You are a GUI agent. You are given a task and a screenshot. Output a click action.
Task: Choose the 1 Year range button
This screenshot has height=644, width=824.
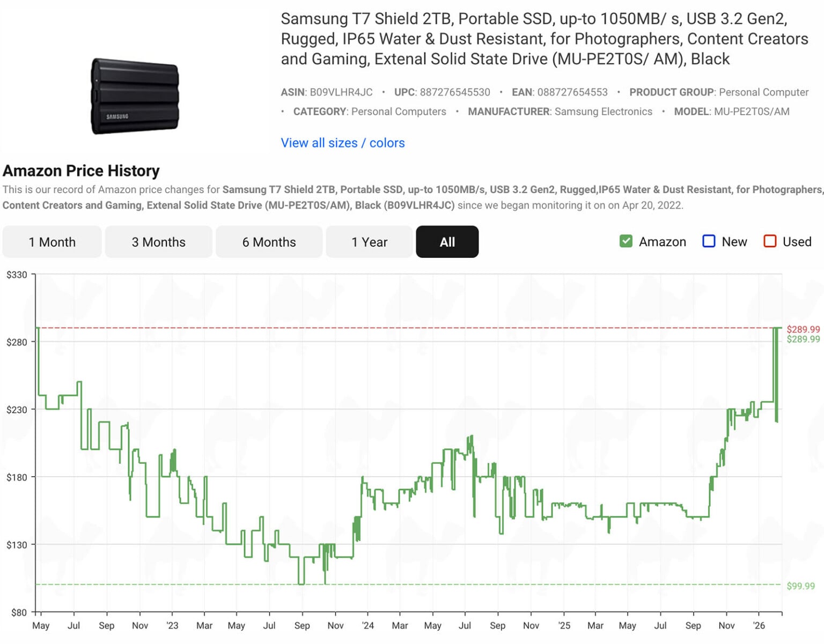369,242
